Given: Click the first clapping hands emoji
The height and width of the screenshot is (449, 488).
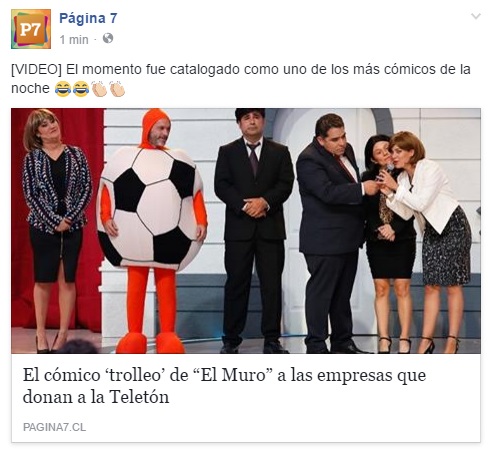Looking at the screenshot, I should click(x=99, y=89).
